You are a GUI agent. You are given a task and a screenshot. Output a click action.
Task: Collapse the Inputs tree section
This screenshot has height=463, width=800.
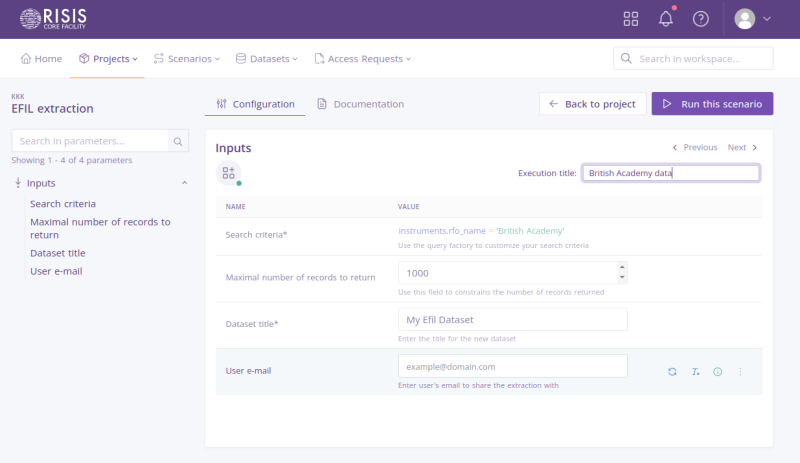pyautogui.click(x=184, y=183)
